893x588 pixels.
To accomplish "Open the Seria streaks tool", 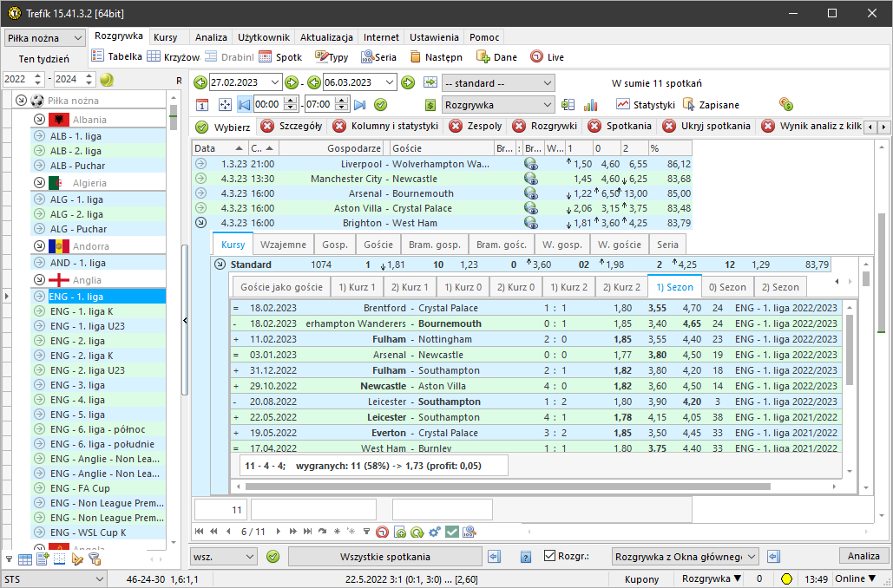I will click(x=377, y=57).
